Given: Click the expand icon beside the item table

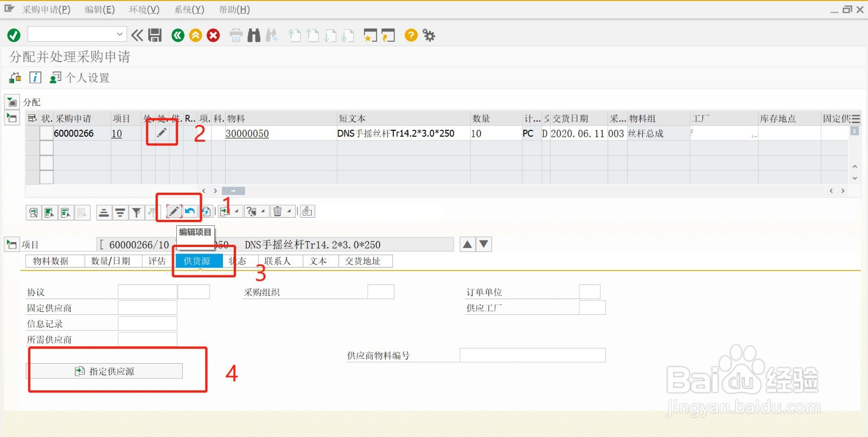Looking at the screenshot, I should (12, 118).
